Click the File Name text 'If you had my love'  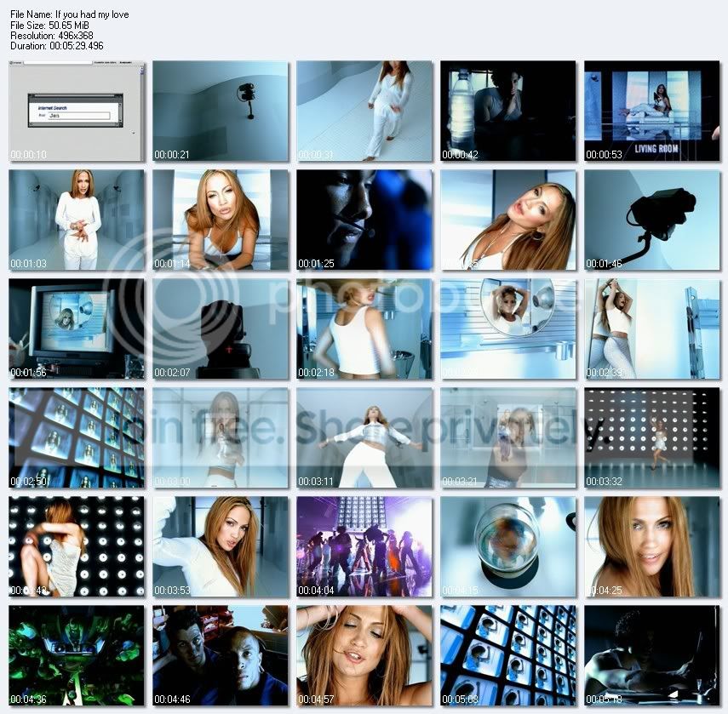coord(92,14)
